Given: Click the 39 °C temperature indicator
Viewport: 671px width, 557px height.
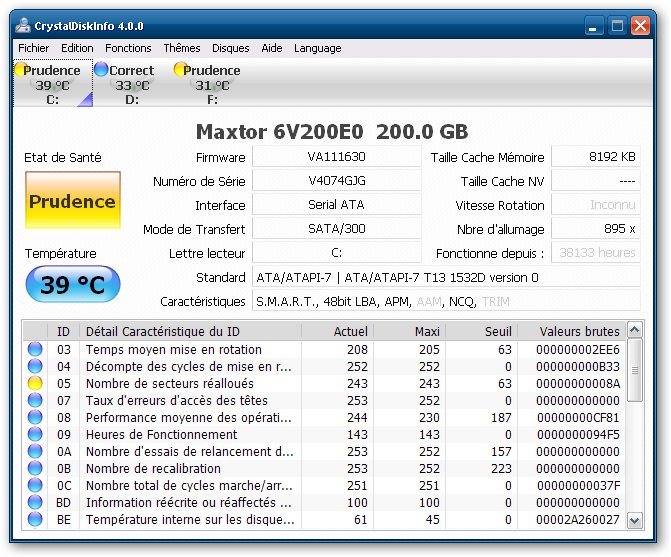Looking at the screenshot, I should [x=72, y=285].
